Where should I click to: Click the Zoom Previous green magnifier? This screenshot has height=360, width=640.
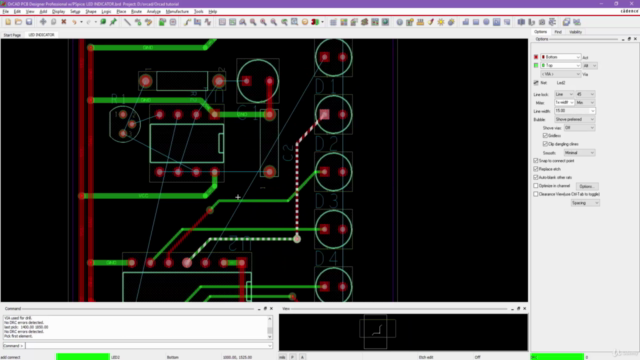click(284, 22)
